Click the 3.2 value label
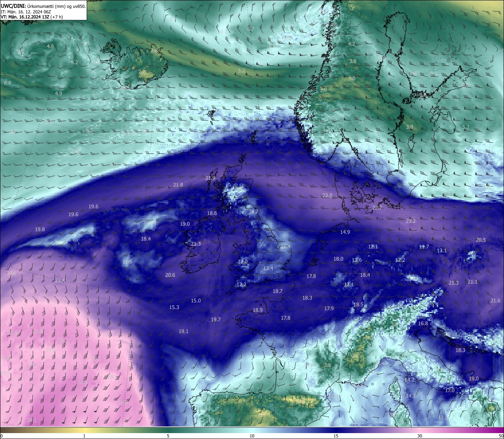 point(241,70)
